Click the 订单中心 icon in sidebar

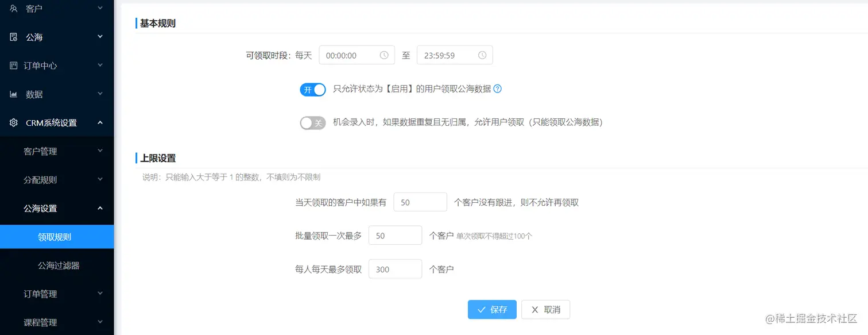14,66
